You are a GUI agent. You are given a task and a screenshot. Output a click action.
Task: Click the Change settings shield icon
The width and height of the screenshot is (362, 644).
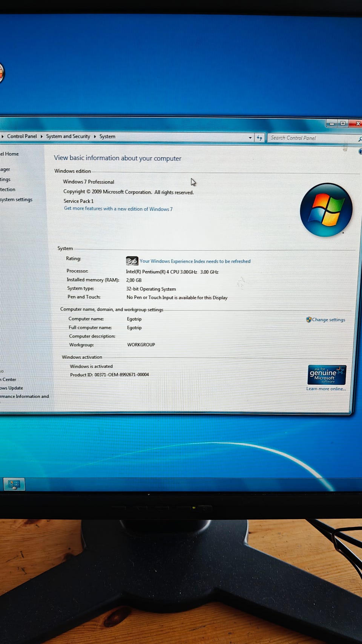[x=309, y=320]
